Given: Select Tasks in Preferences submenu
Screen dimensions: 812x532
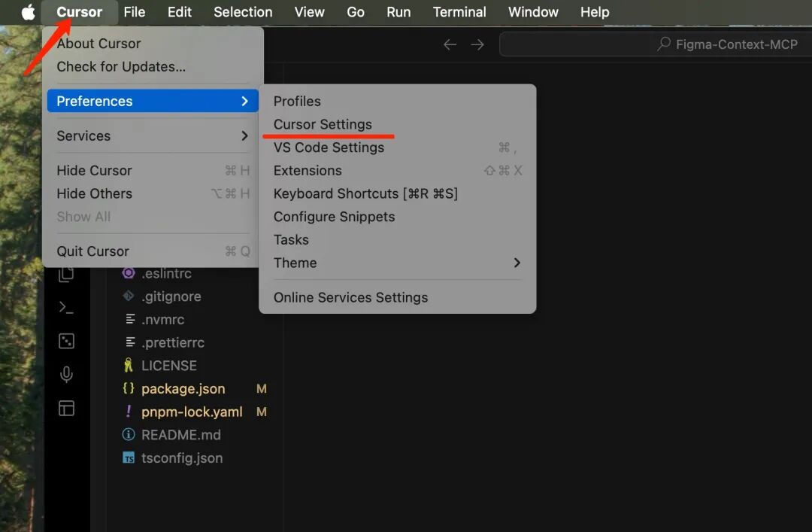Looking at the screenshot, I should 397,239.
